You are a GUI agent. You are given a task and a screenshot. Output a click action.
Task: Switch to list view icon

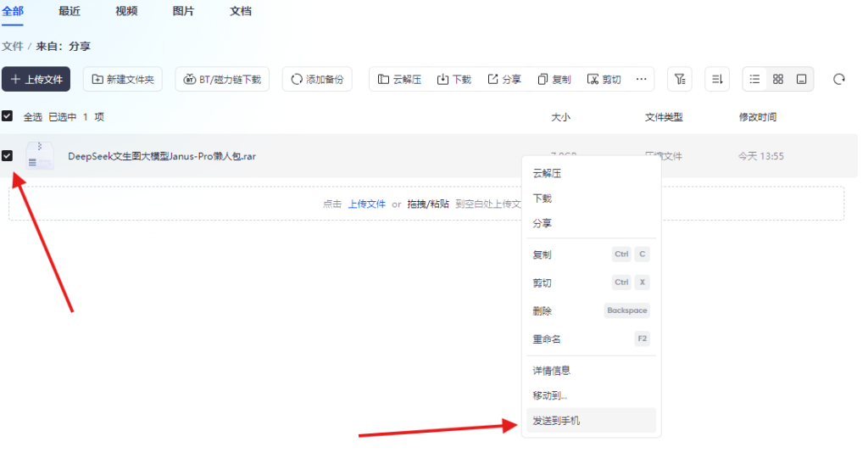754,79
